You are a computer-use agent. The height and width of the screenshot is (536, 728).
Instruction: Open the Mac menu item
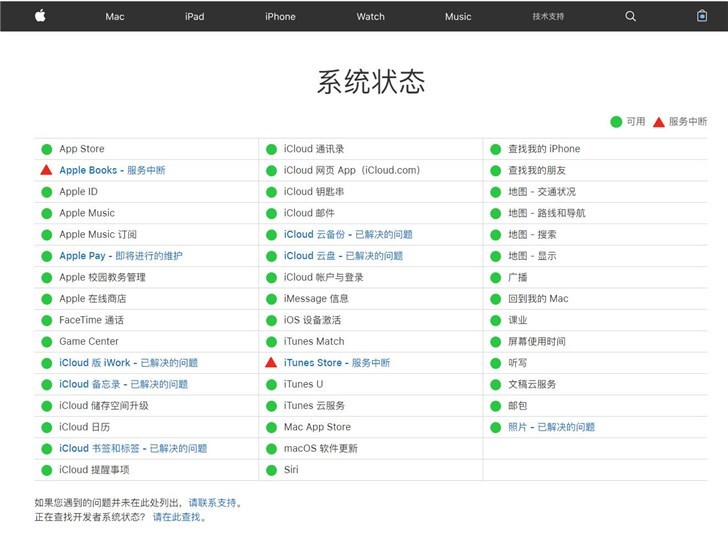tap(115, 17)
